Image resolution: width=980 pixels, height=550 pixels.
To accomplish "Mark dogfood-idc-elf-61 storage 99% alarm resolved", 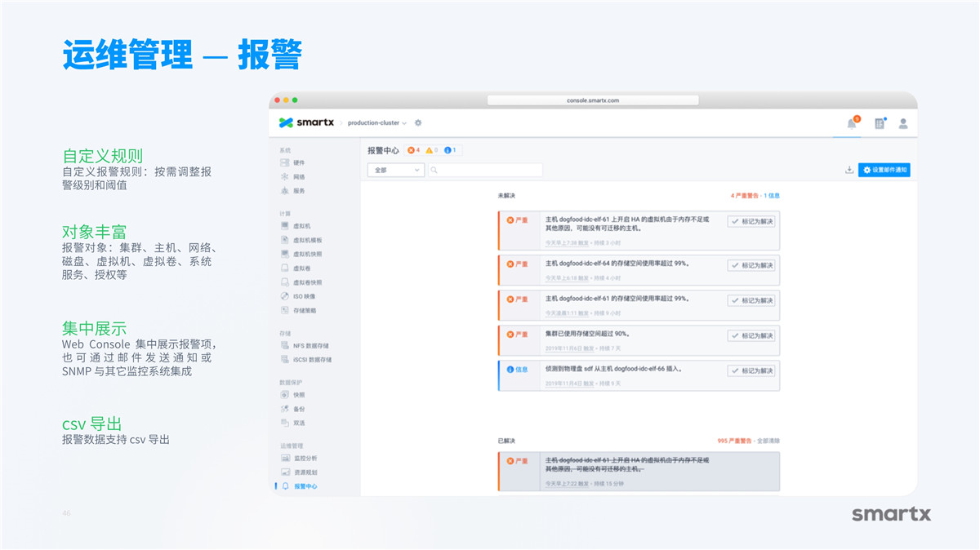I will tap(751, 300).
